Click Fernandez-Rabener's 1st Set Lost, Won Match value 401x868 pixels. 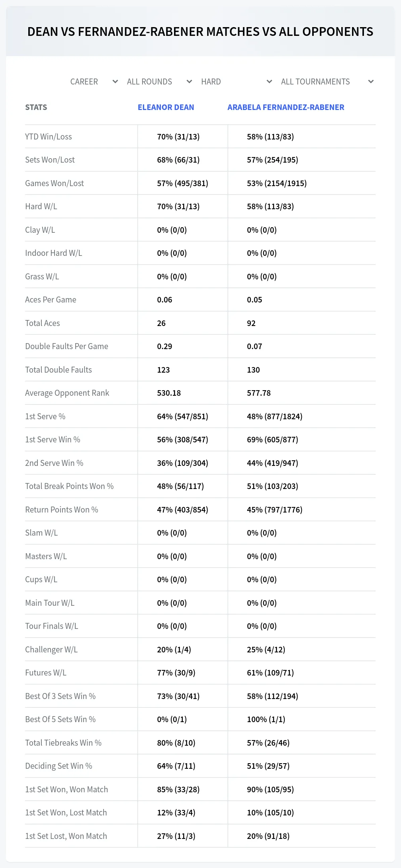[x=268, y=836]
